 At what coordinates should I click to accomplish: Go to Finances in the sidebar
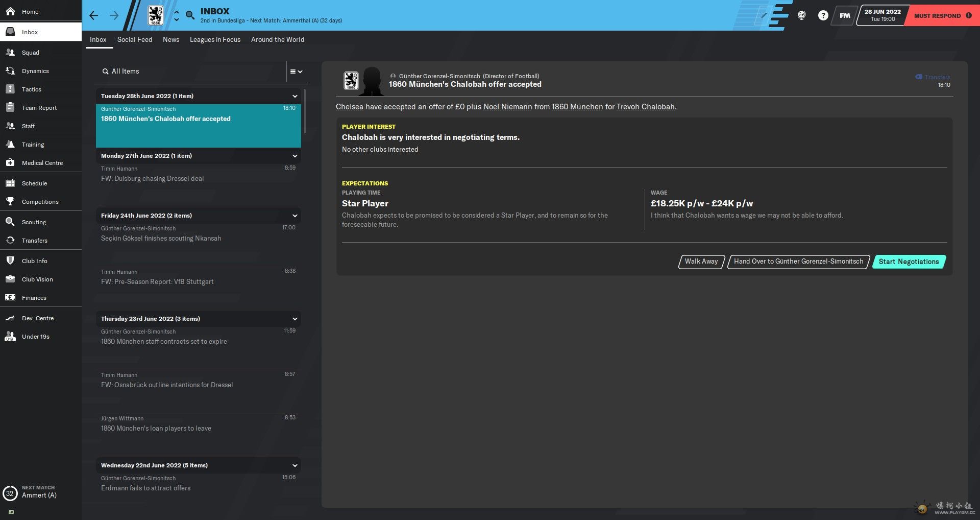pos(34,298)
